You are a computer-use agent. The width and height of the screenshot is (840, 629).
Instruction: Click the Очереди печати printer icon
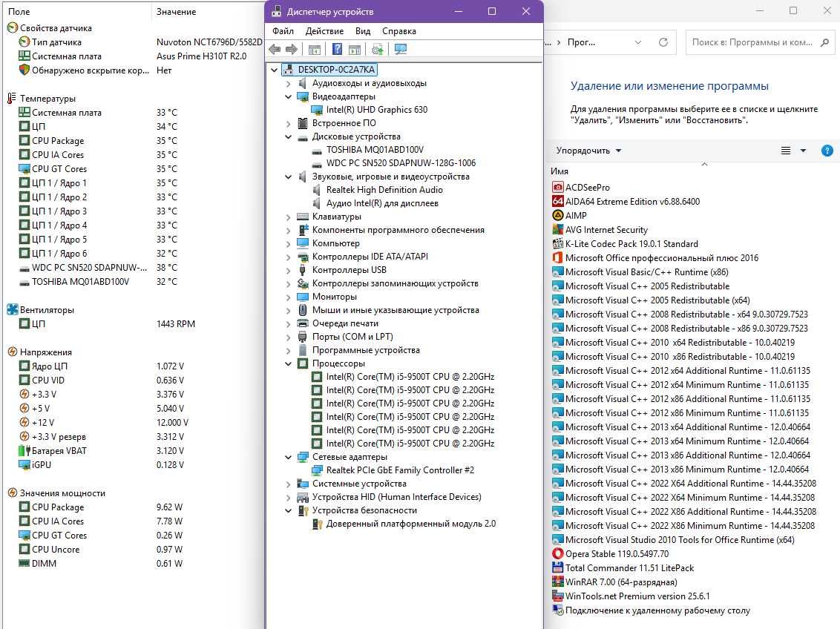coord(303,323)
